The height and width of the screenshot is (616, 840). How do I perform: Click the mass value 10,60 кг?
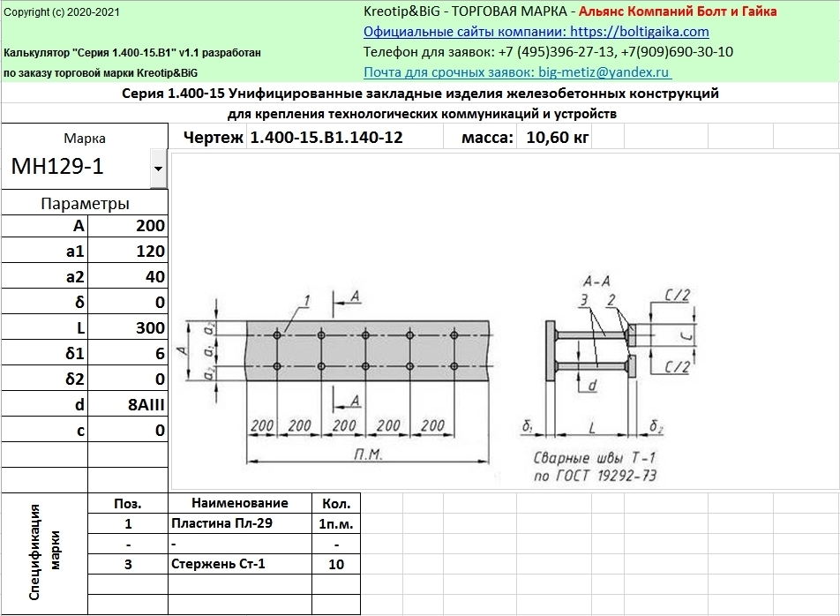tap(558, 137)
